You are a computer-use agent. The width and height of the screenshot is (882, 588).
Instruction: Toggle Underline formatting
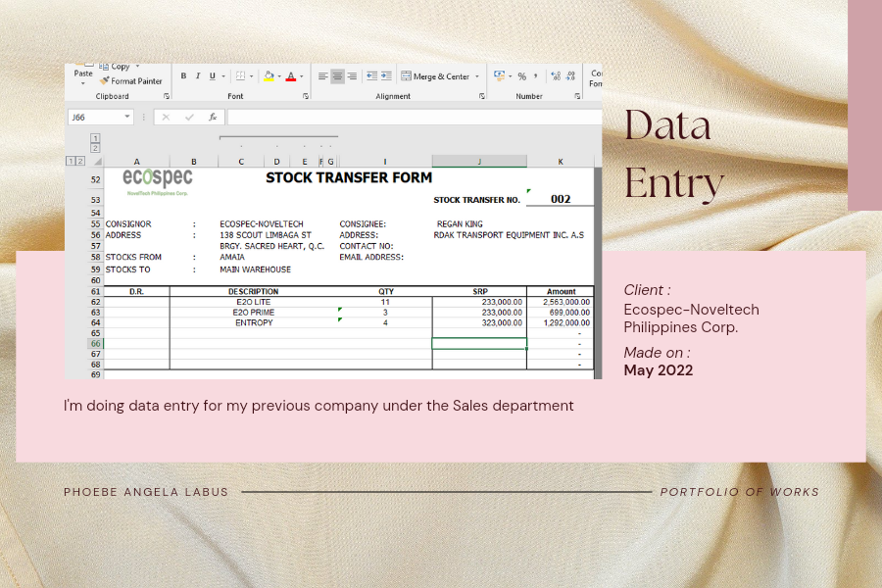click(x=212, y=76)
